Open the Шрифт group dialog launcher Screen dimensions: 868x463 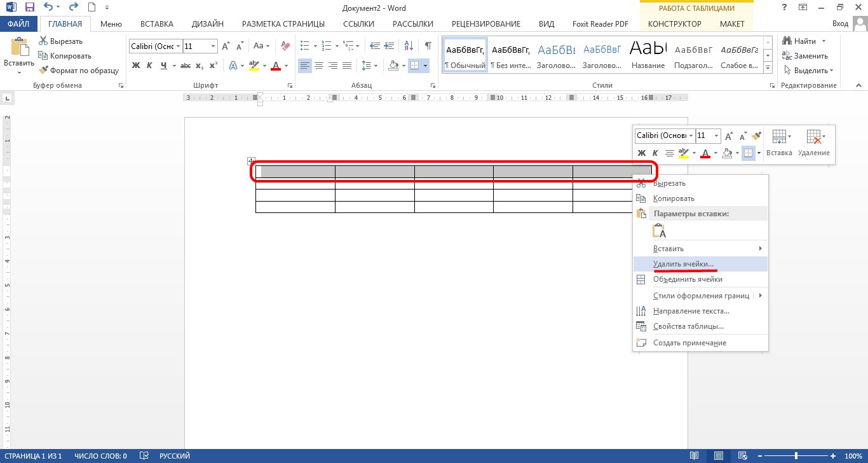[290, 85]
